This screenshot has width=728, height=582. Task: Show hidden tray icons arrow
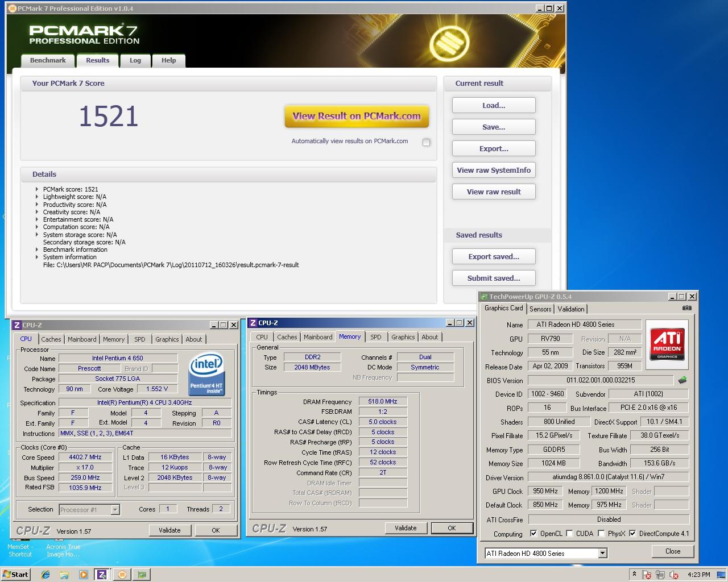coord(634,574)
